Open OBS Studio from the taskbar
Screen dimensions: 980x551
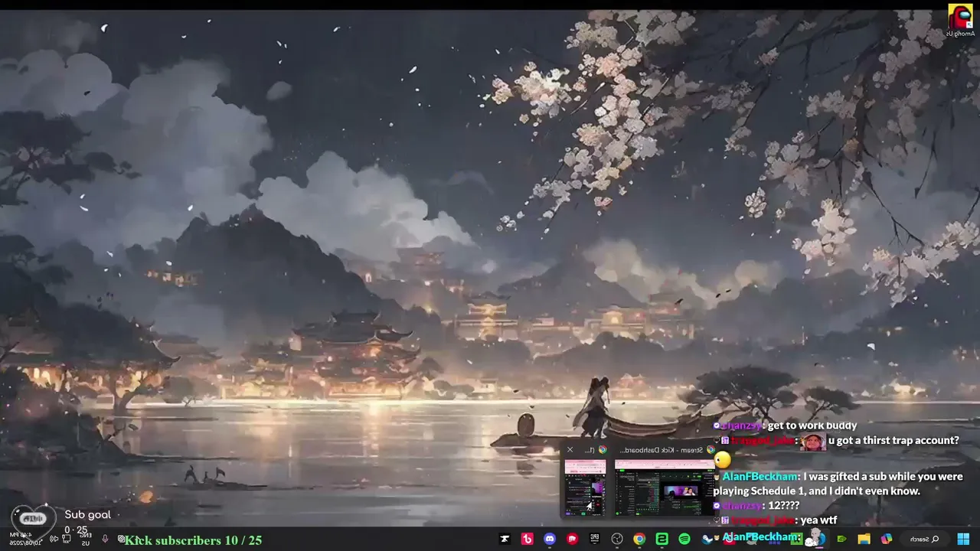(617, 539)
